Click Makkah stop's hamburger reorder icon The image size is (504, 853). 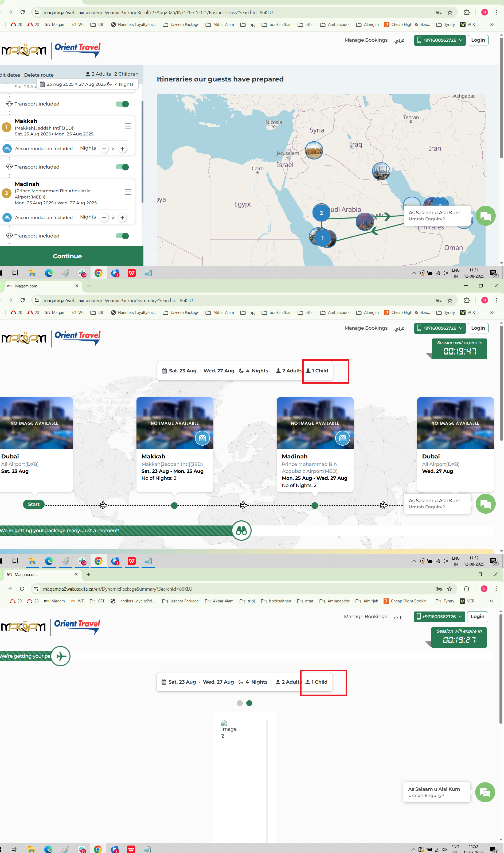(x=128, y=126)
